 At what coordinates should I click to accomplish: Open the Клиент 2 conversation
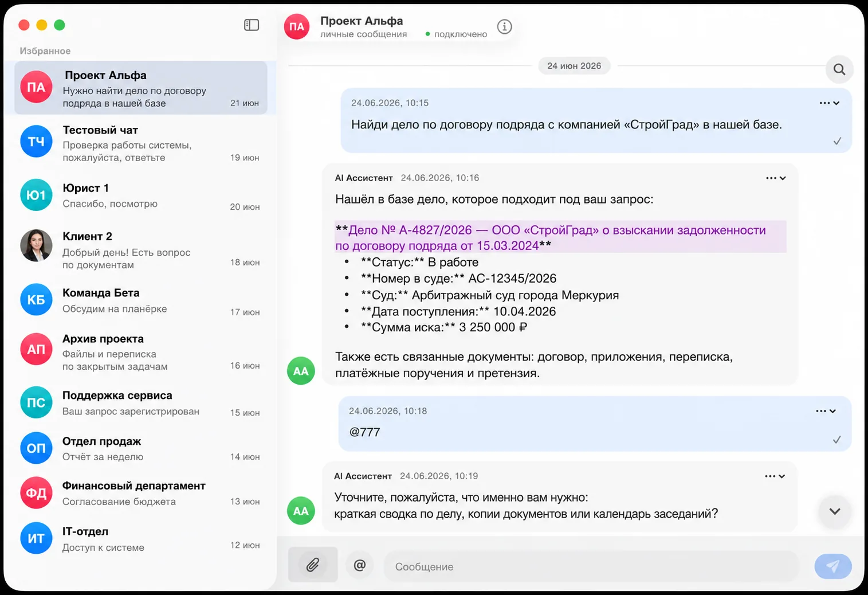(141, 249)
